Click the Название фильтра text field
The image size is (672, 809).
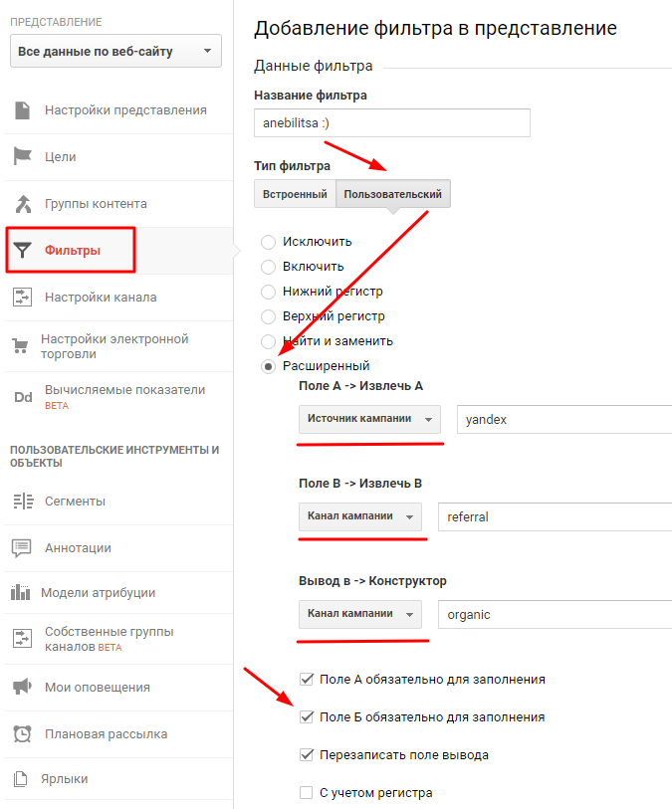pyautogui.click(x=392, y=122)
